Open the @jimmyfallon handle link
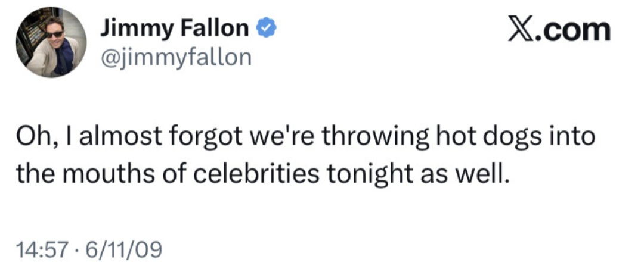644x275 pixels. tap(174, 58)
